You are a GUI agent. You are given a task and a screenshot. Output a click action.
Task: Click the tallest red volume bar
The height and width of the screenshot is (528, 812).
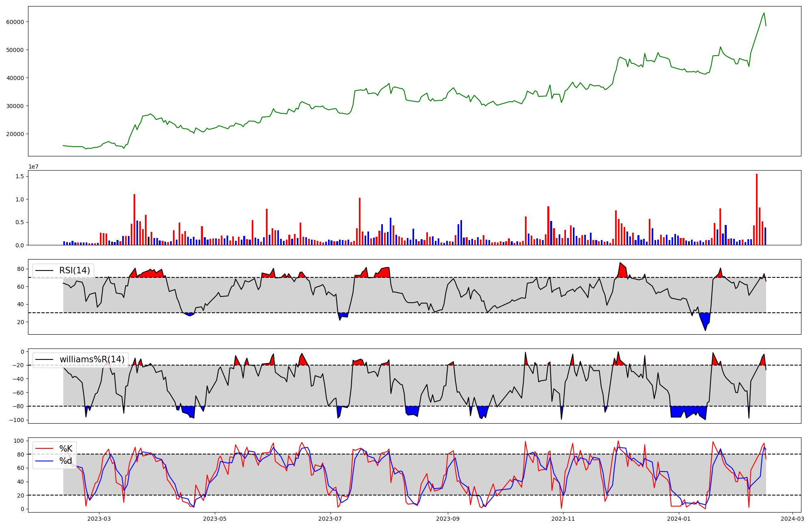757,209
